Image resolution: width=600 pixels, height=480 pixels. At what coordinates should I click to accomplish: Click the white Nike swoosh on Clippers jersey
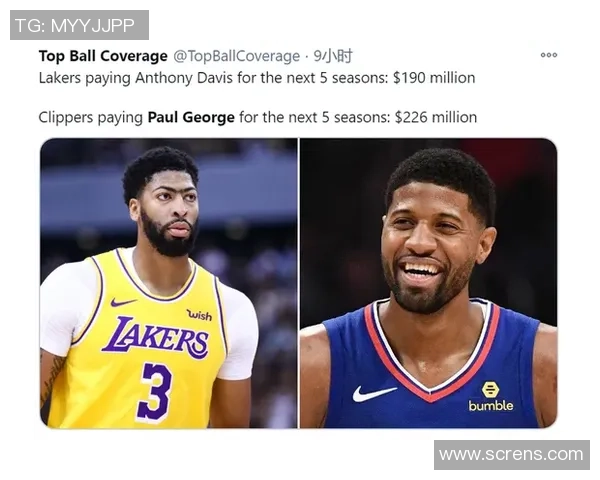click(373, 393)
